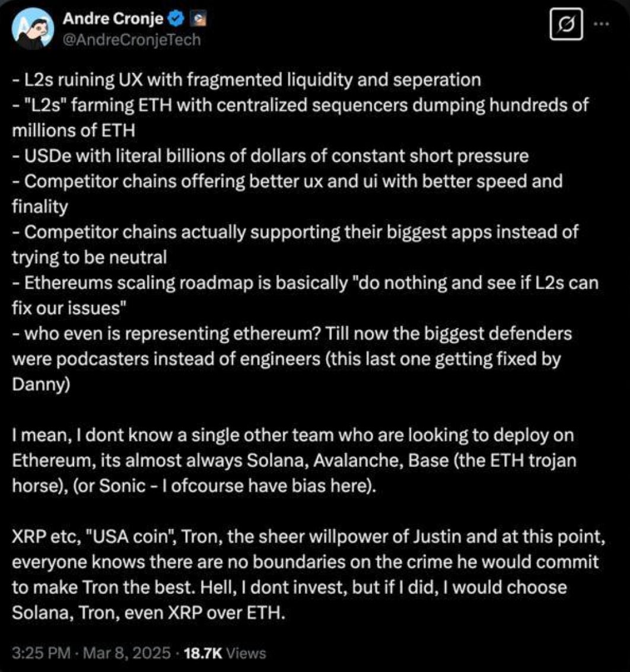Screen dimensions: 630x672
Task: Open Andre Cronje's profile avatar
Action: coord(33,28)
